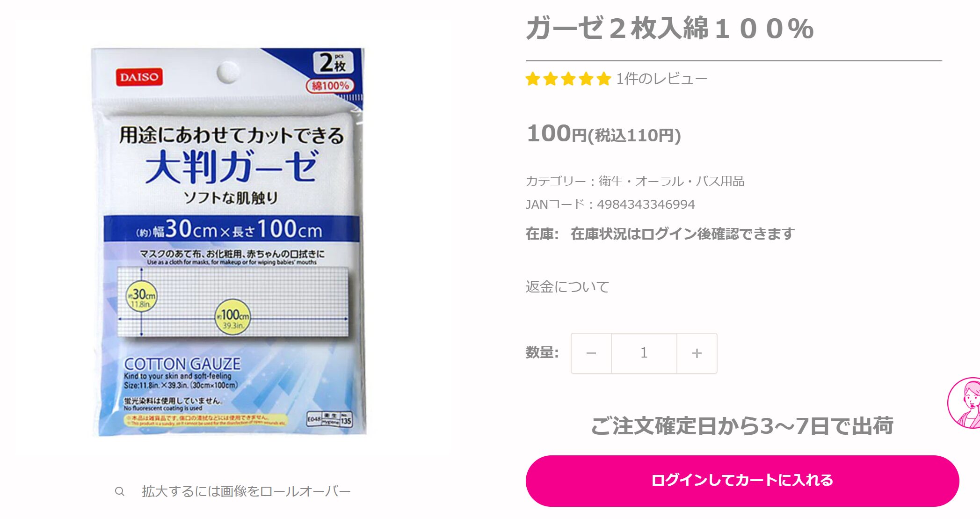Click the 拡大するには画像をロールオーバー hint text
The width and height of the screenshot is (980, 519).
246,491
